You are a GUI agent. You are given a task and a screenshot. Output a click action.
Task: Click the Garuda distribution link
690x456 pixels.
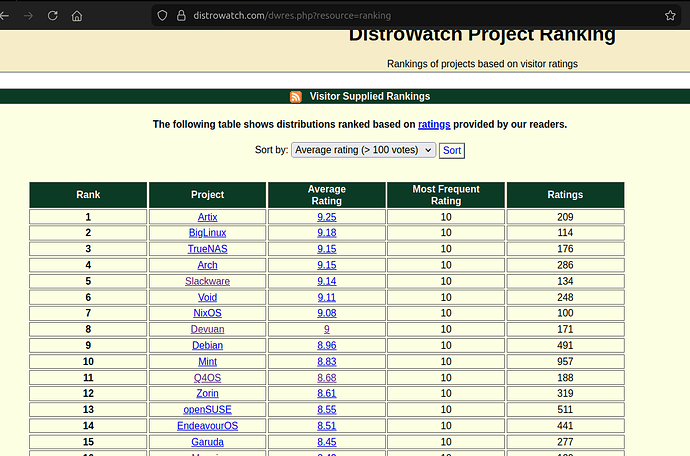tap(207, 441)
